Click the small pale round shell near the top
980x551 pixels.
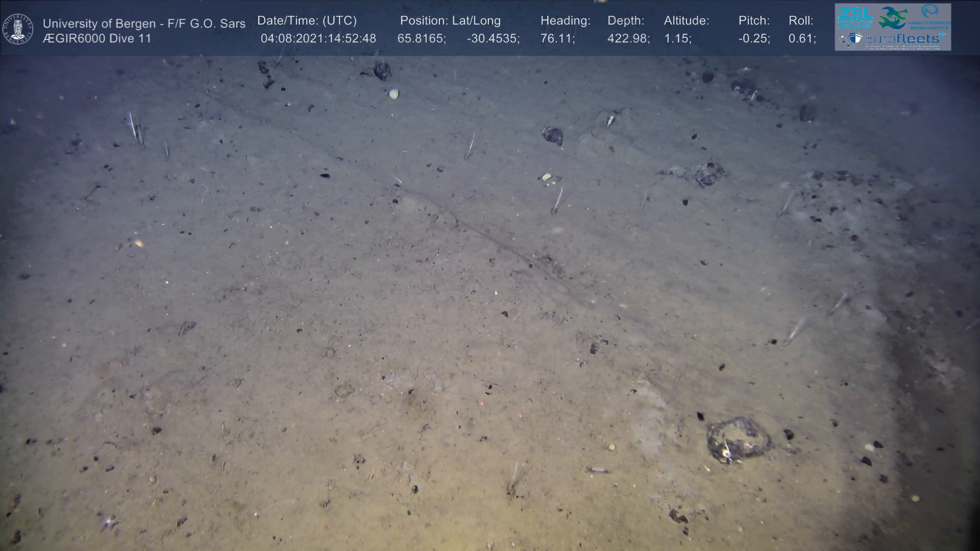click(x=394, y=94)
